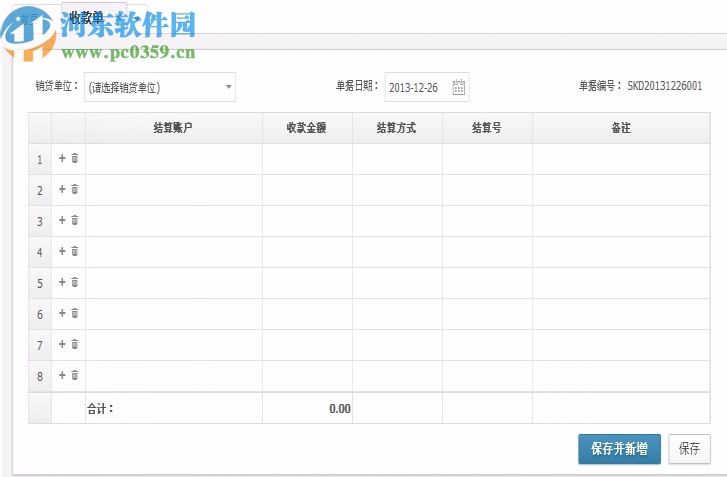Click the 结算账户 cell in row 6
Image resolution: width=727 pixels, height=477 pixels.
coord(174,314)
